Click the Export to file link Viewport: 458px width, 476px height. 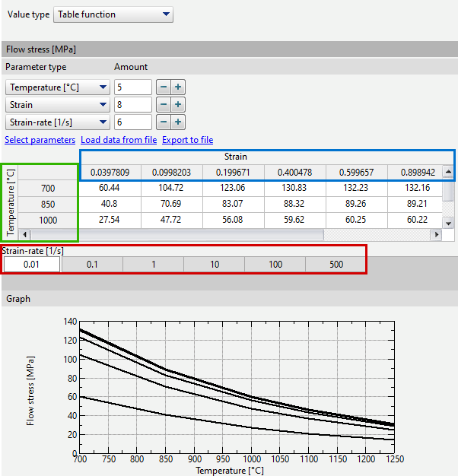pos(187,140)
